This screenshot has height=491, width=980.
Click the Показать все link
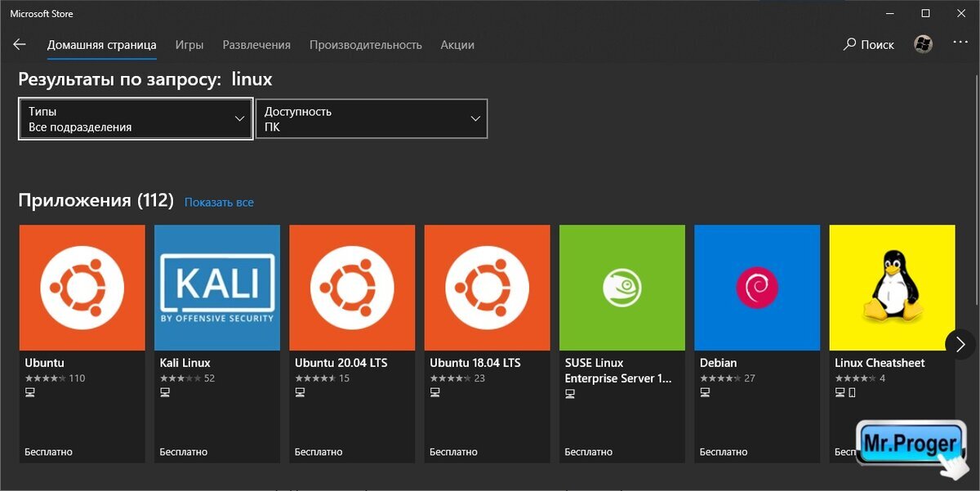point(219,202)
